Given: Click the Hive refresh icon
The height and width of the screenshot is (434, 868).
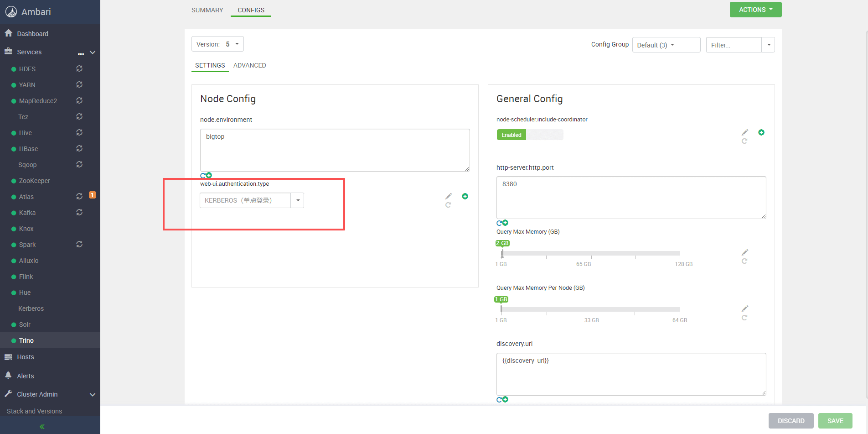Looking at the screenshot, I should (79, 132).
